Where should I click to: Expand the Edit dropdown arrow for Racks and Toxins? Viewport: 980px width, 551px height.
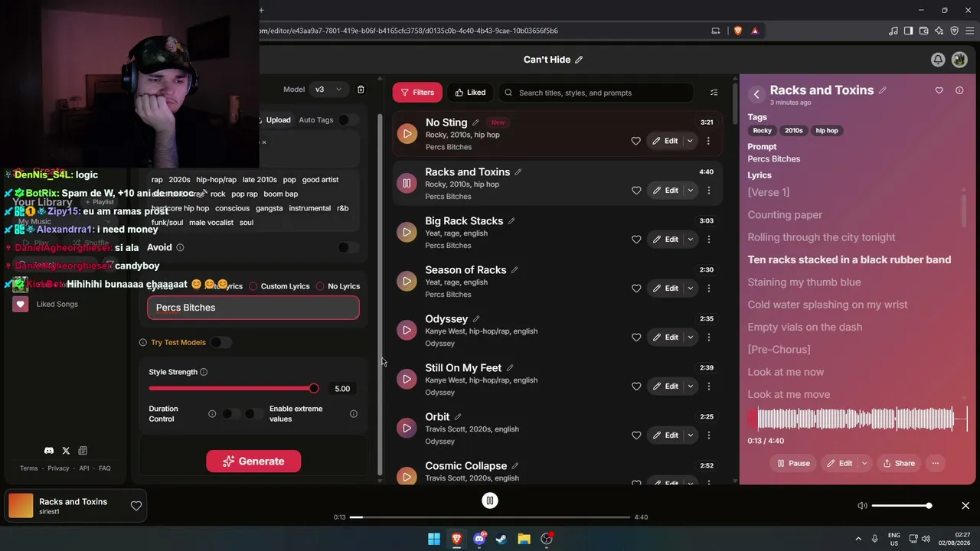[x=690, y=190]
